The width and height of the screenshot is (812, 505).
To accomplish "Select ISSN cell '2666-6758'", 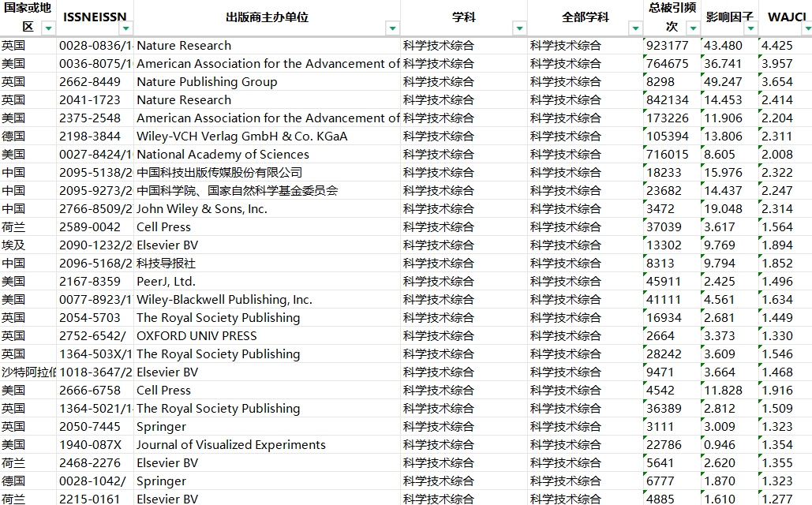I will click(95, 390).
